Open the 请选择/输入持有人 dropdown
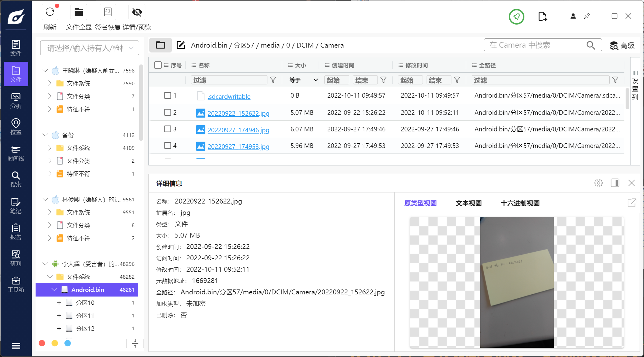The image size is (644, 357). (x=90, y=48)
